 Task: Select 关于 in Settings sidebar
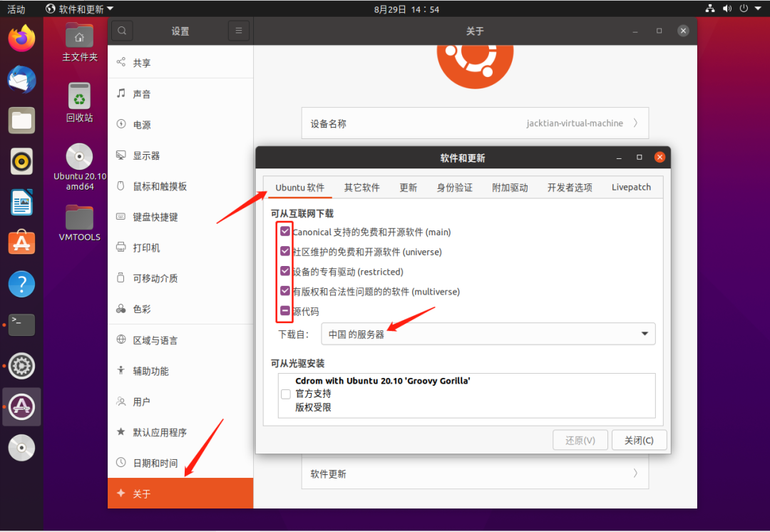click(x=180, y=493)
